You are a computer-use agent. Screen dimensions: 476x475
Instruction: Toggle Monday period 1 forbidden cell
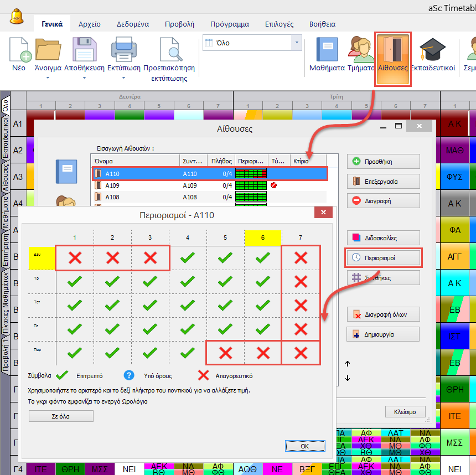75,257
